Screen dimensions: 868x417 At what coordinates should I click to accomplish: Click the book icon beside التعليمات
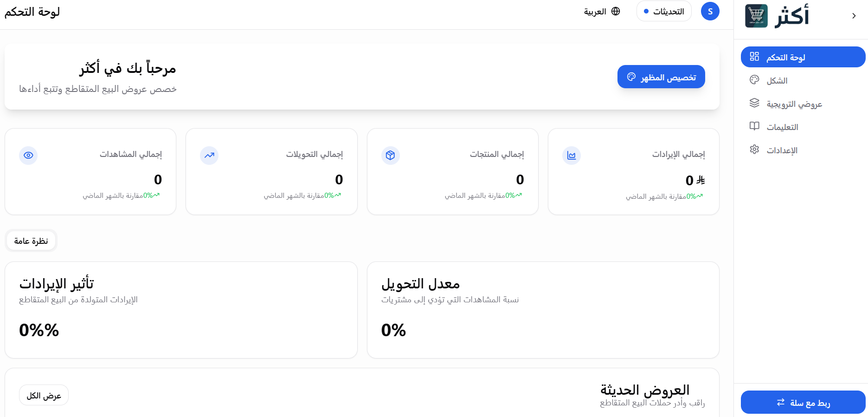(x=754, y=126)
